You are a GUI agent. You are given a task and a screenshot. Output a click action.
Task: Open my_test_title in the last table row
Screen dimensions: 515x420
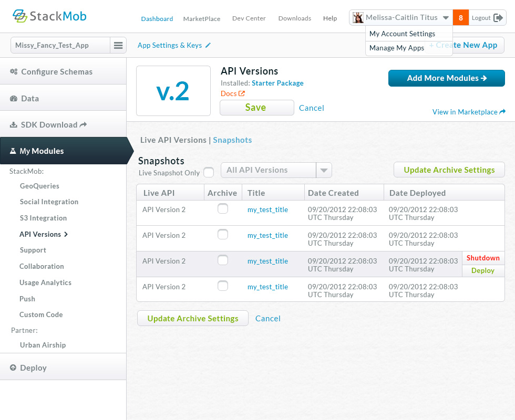click(x=267, y=287)
